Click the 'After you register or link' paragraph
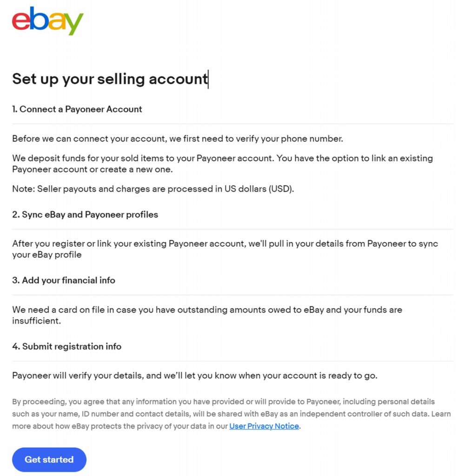This screenshot has height=476, width=456. 225,249
